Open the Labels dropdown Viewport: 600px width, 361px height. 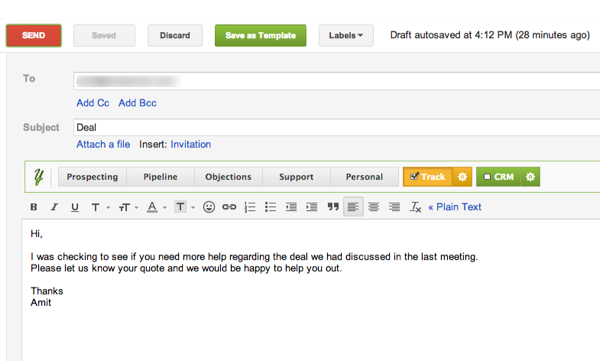click(x=346, y=36)
